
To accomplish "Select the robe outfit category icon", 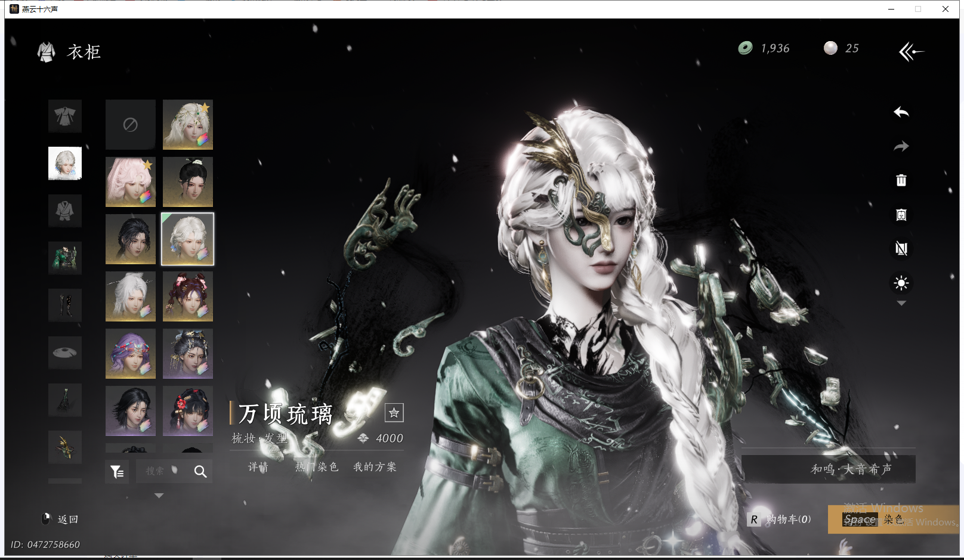I will pyautogui.click(x=65, y=116).
